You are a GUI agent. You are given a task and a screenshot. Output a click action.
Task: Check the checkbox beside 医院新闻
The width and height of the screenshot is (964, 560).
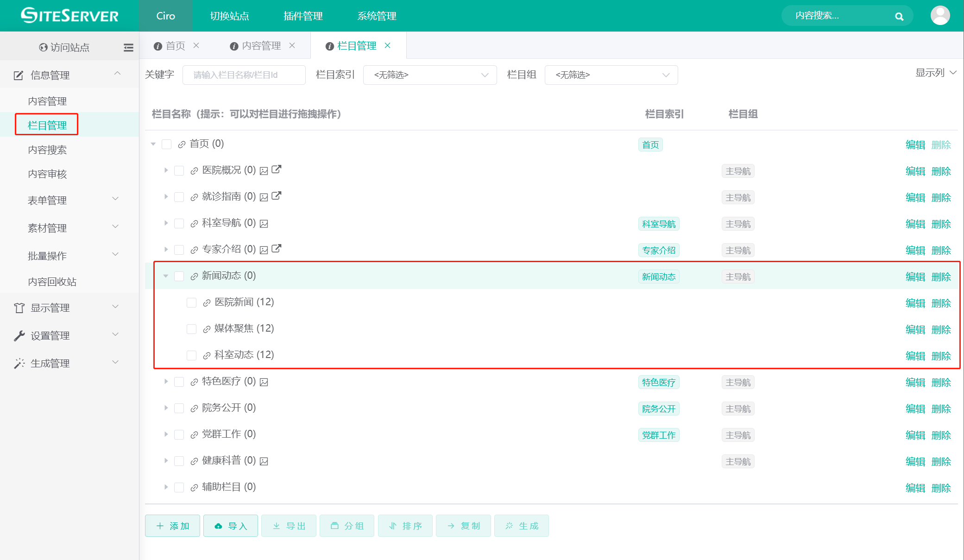pos(191,302)
